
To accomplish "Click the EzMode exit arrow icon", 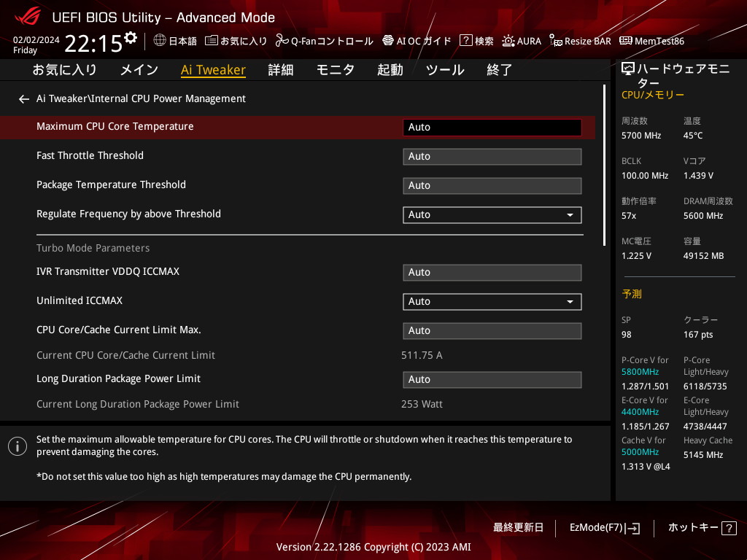I will [634, 528].
